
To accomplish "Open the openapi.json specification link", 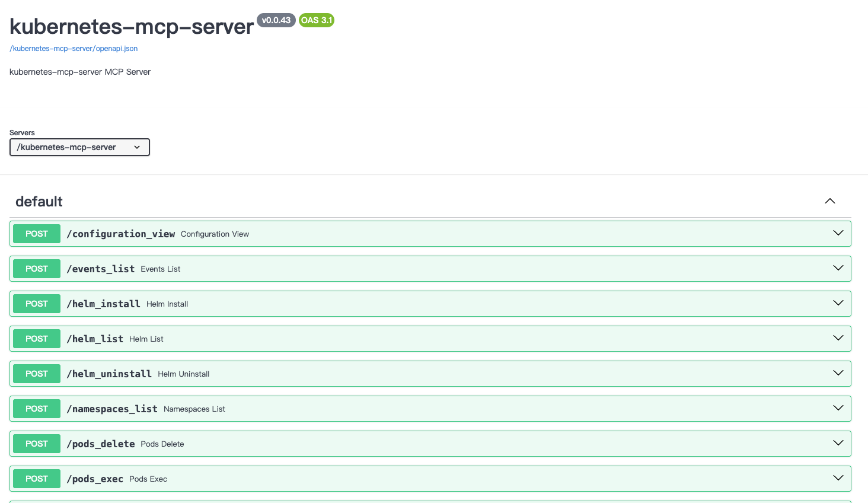I will pyautogui.click(x=74, y=49).
